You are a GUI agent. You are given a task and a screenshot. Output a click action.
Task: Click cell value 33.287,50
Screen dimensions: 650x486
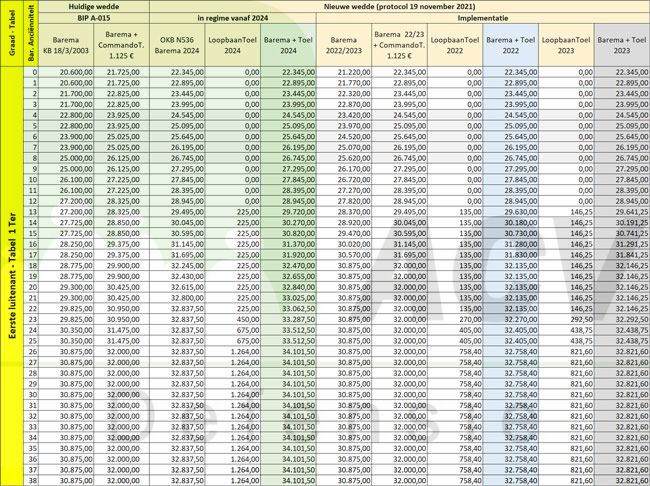click(x=299, y=320)
